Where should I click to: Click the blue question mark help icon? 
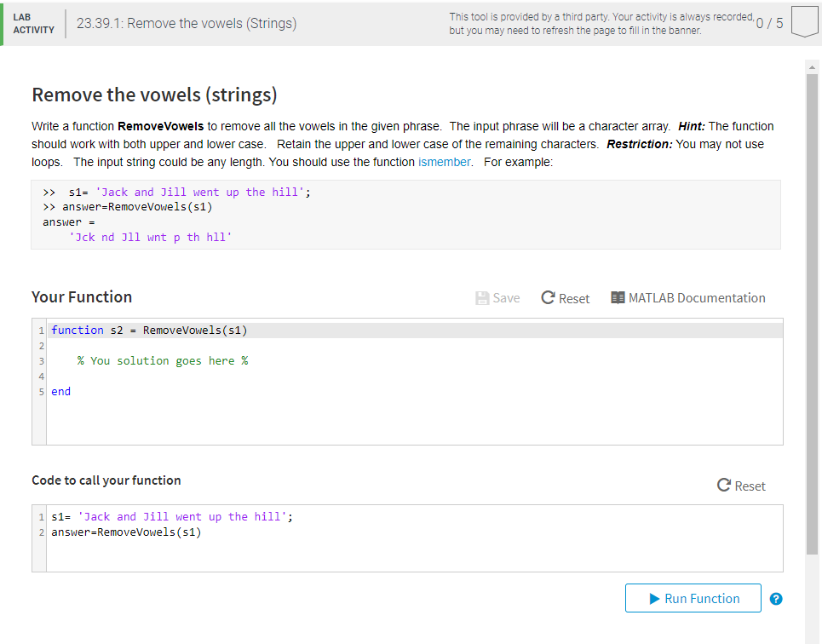pos(776,599)
